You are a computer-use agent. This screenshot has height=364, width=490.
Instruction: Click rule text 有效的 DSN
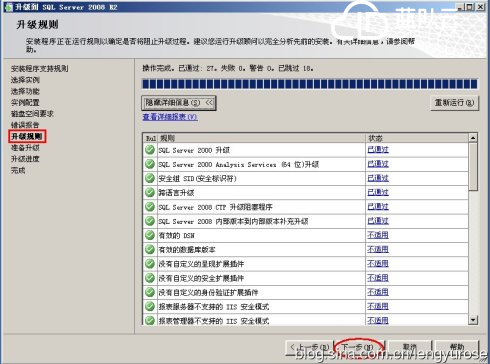tap(176, 236)
